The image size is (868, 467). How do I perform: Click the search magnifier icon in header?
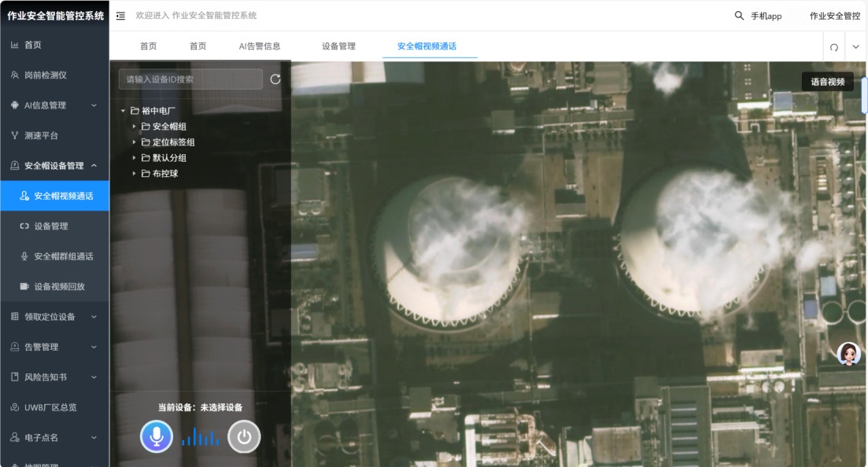pyautogui.click(x=739, y=16)
